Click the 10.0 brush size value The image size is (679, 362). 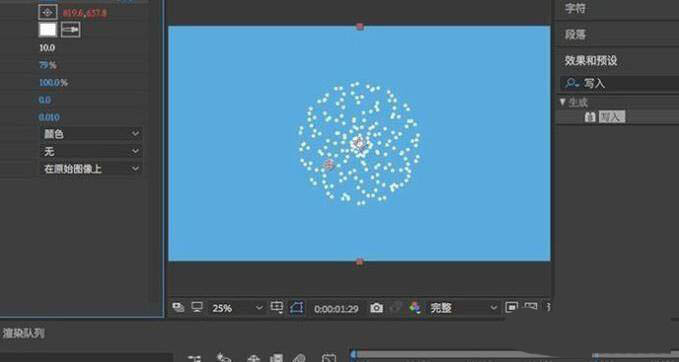tap(47, 48)
